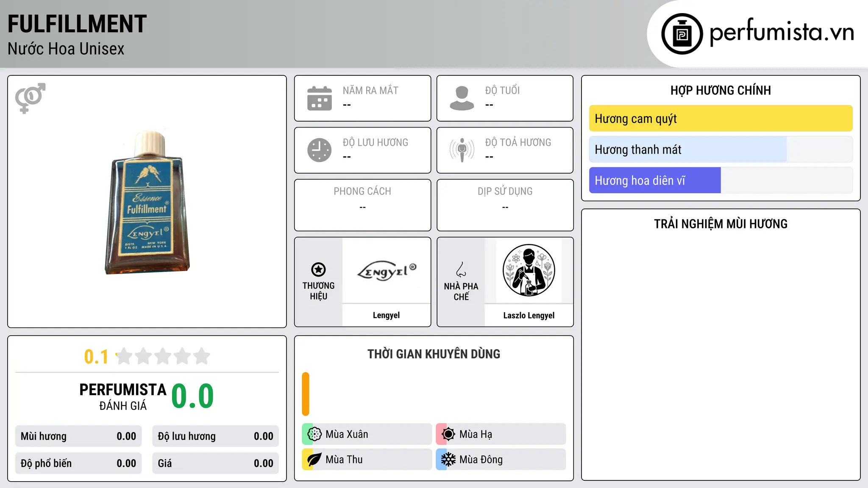Click the perfumista.vn perfume bottle logo icon

(682, 34)
